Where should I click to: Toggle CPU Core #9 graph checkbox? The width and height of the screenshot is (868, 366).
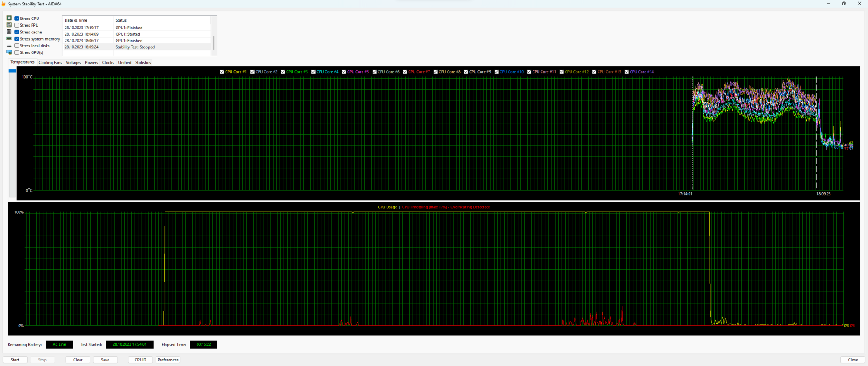click(x=466, y=72)
